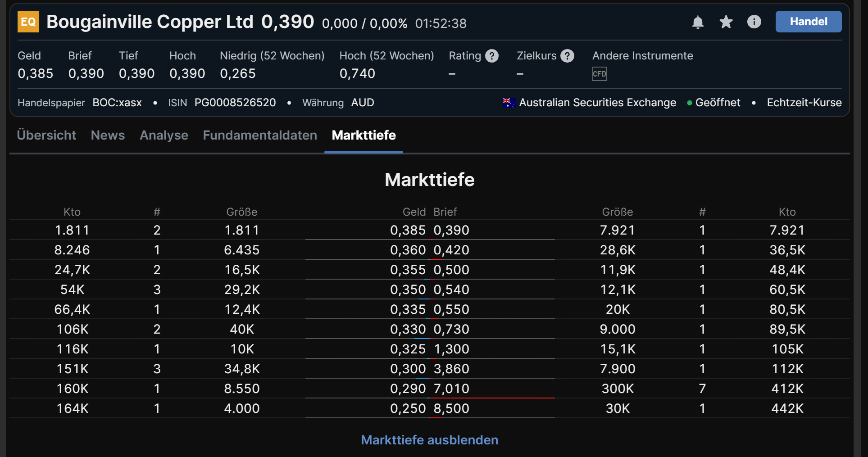Click the AUD currency value
Image resolution: width=868 pixels, height=457 pixels.
[363, 103]
